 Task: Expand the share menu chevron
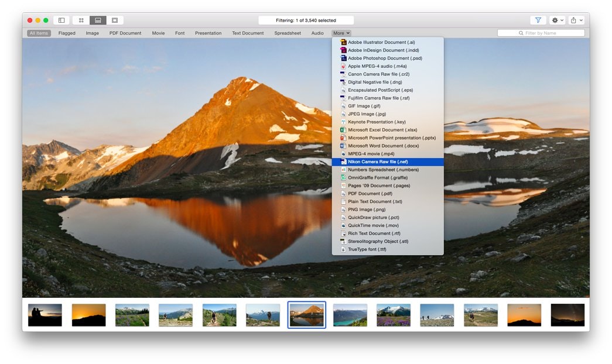coord(580,19)
